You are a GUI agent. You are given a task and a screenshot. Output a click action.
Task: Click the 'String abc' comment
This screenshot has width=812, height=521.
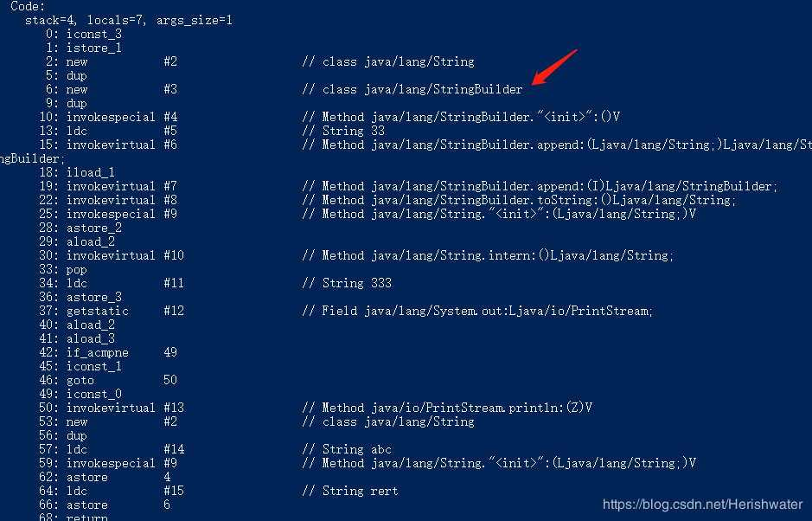pos(347,449)
